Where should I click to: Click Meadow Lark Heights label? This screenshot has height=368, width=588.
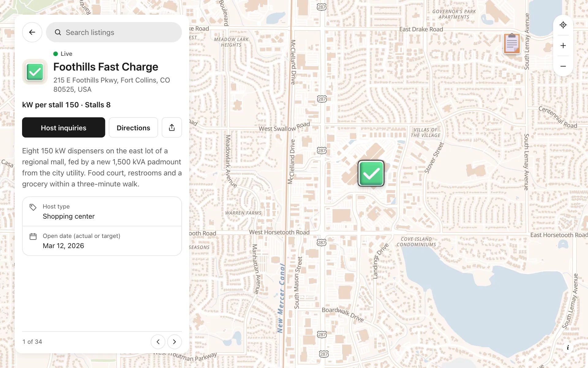(231, 42)
